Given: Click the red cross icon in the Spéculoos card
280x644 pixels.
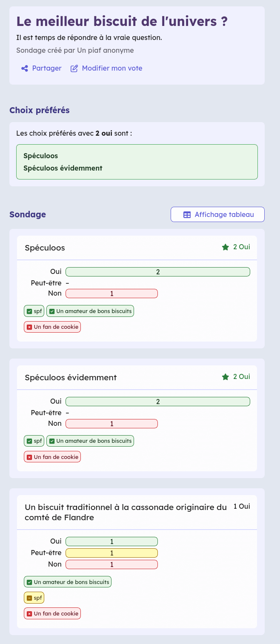Looking at the screenshot, I should click(29, 327).
